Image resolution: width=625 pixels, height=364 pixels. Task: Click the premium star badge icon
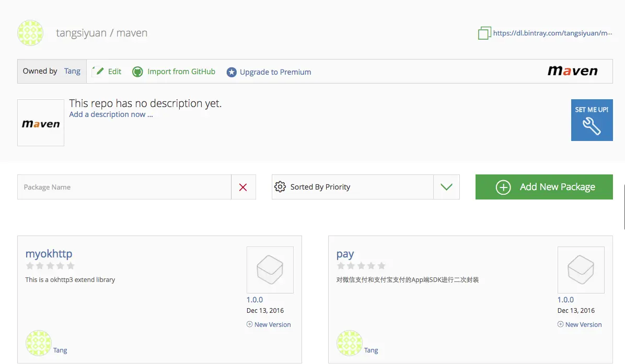coord(232,72)
